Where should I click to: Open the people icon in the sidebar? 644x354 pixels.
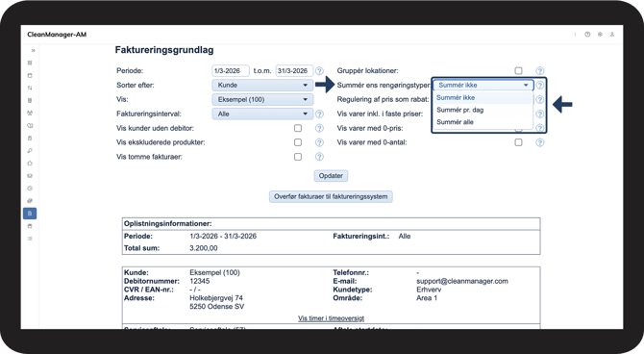point(30,114)
